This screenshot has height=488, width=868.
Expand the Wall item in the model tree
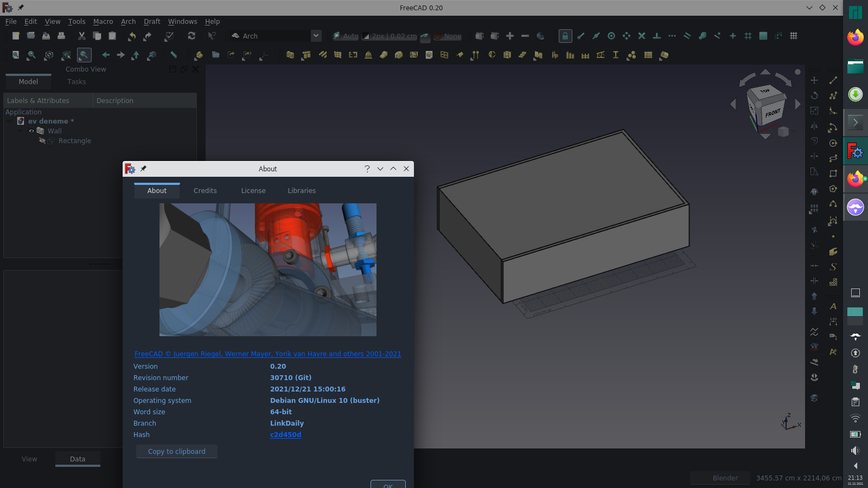pos(20,131)
